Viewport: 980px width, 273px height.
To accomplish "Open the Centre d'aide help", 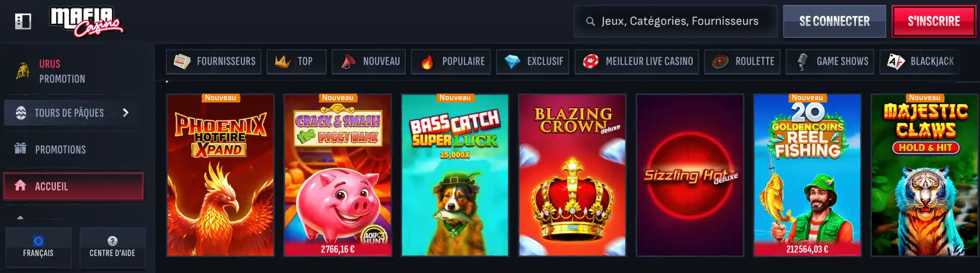I will [x=112, y=247].
